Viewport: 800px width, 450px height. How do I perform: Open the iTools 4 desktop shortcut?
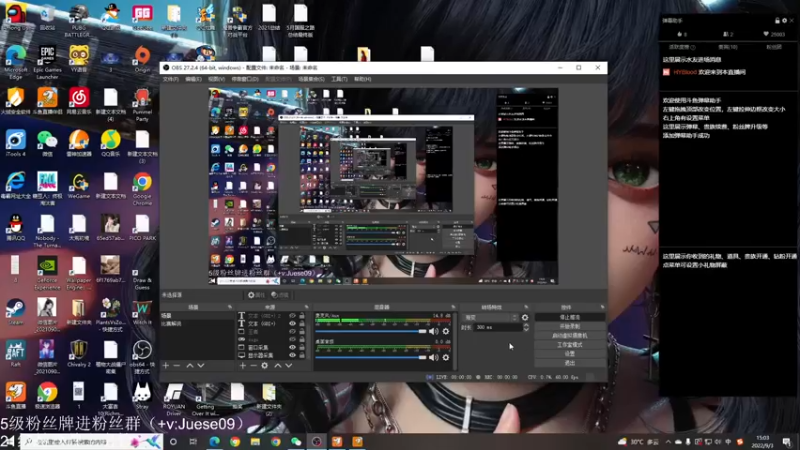[x=16, y=143]
